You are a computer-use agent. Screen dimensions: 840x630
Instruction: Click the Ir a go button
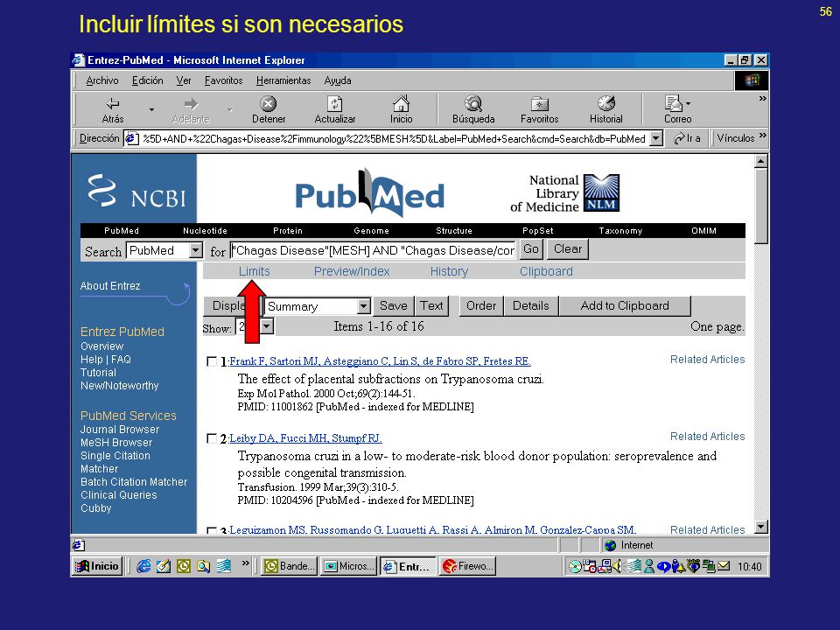click(x=688, y=138)
